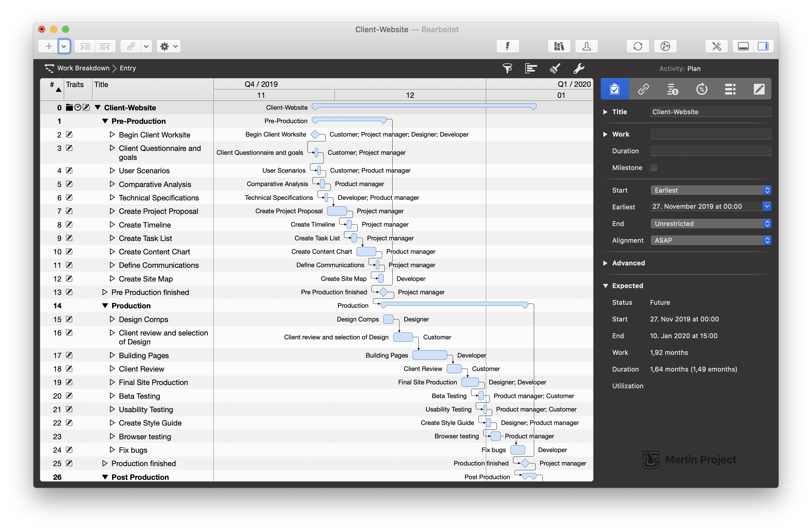Switch to the list details inspector tab
Screen dimensions: 812x532
coord(730,89)
